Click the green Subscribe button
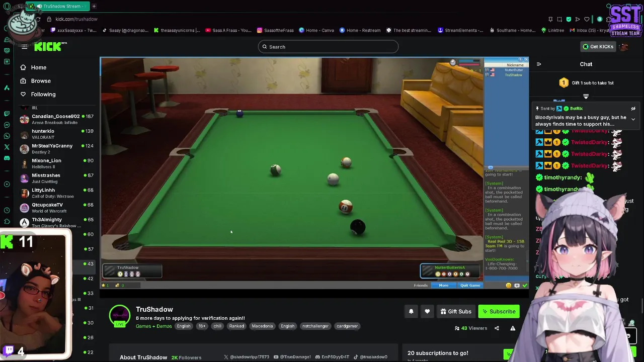This screenshot has height=362, width=644. (499, 312)
